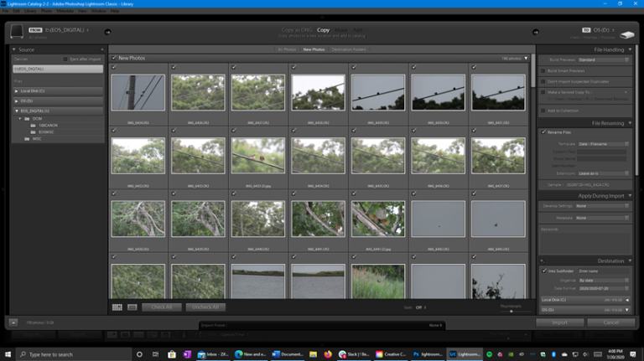Click the round arrow button left of TO
The width and height of the screenshot is (644, 361).
tap(536, 32)
